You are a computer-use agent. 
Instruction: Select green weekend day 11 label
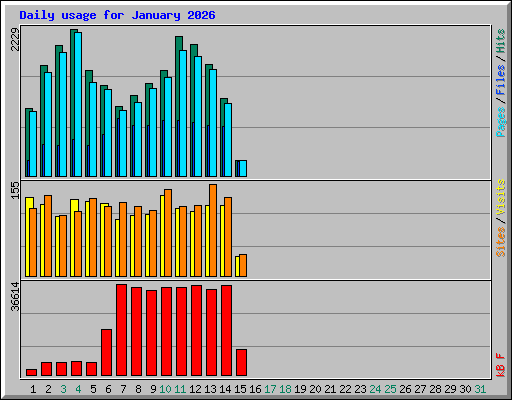click(180, 389)
